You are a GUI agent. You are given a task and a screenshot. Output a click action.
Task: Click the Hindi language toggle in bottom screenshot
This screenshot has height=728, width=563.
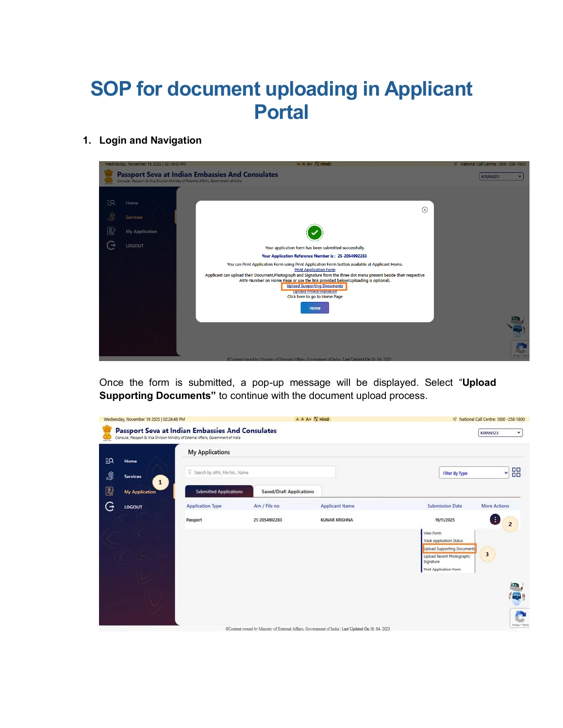coord(322,419)
